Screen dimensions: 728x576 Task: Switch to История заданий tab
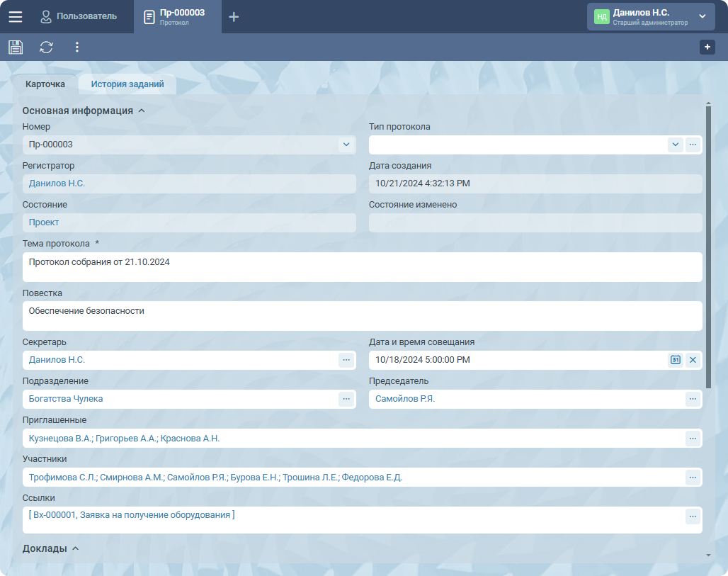pyautogui.click(x=127, y=84)
